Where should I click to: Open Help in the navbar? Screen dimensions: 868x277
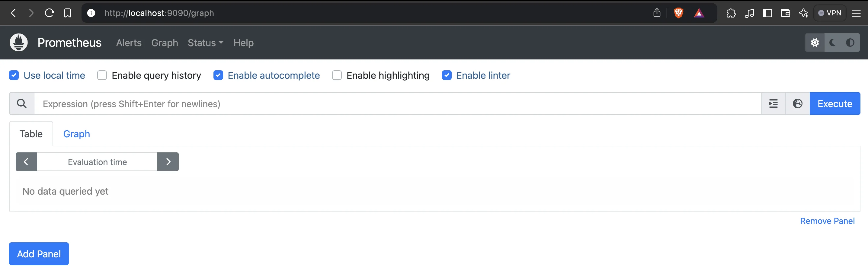(x=243, y=43)
